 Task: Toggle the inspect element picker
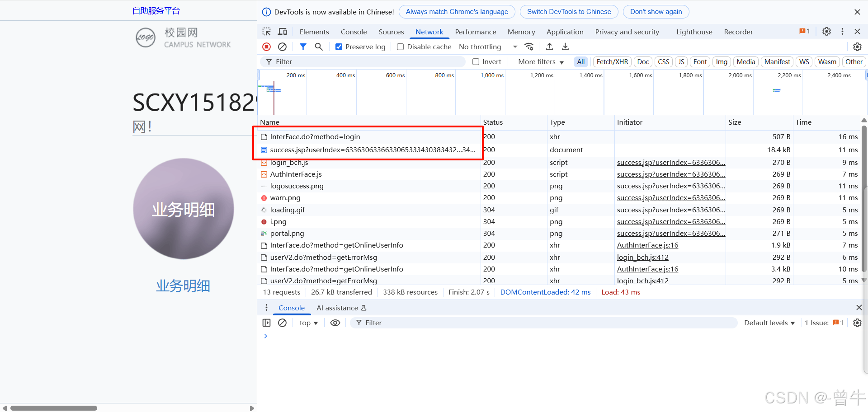pyautogui.click(x=267, y=32)
